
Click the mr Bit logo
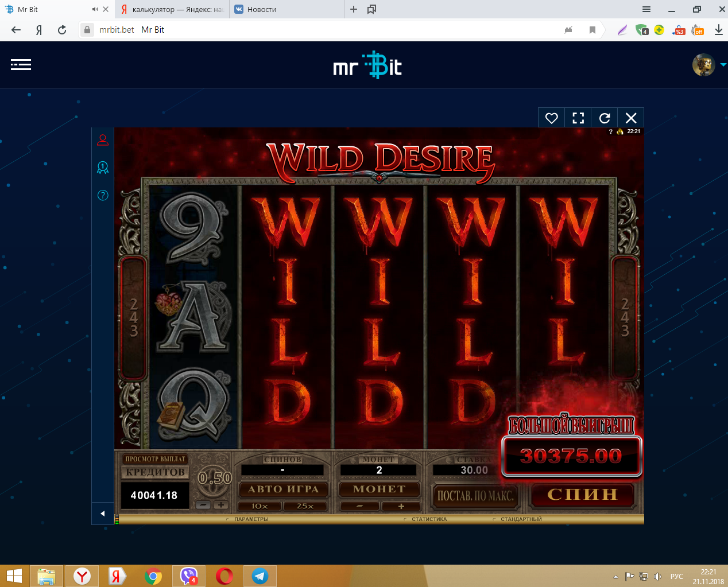(367, 65)
